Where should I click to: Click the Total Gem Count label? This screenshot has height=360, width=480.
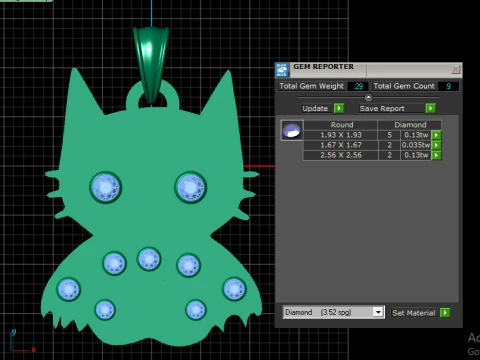404,86
